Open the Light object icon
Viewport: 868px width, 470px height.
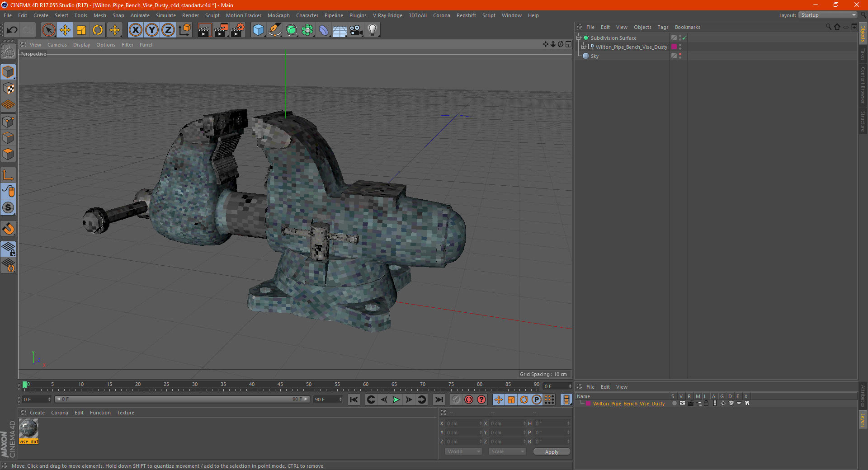pos(372,30)
